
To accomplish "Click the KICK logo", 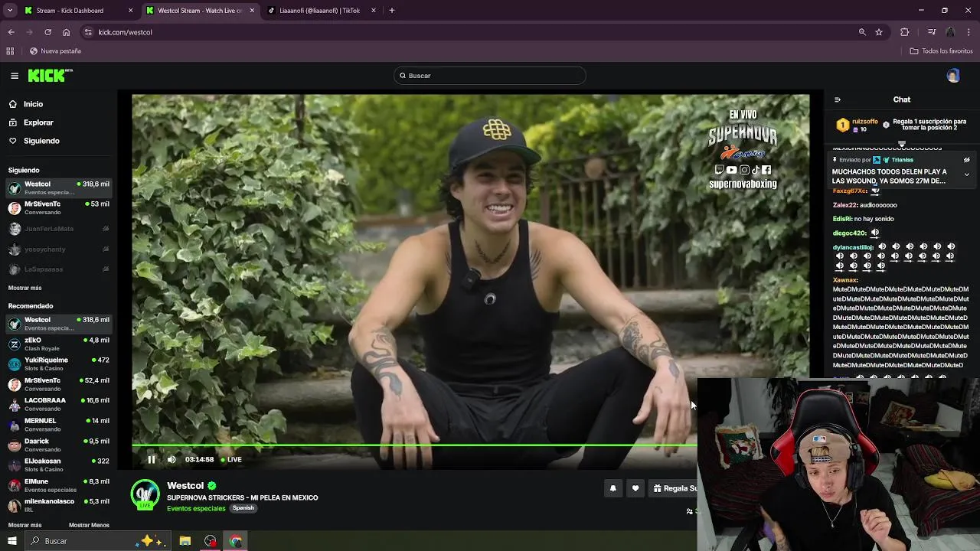I will [50, 75].
